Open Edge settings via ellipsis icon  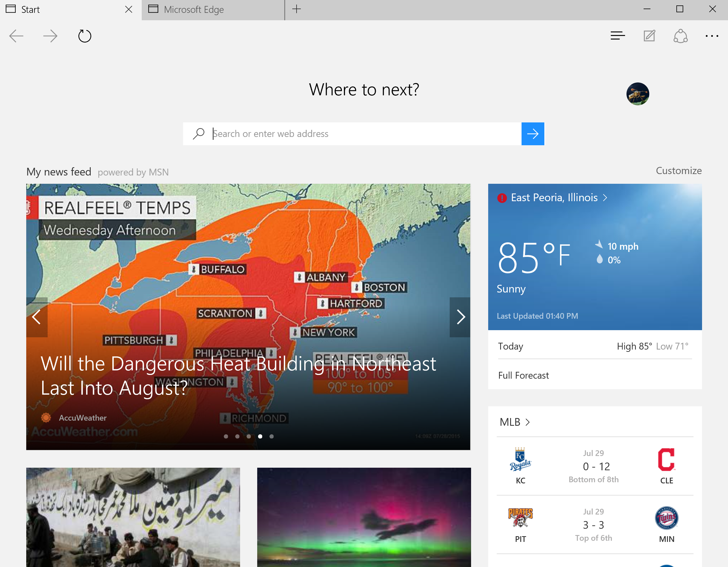(711, 36)
